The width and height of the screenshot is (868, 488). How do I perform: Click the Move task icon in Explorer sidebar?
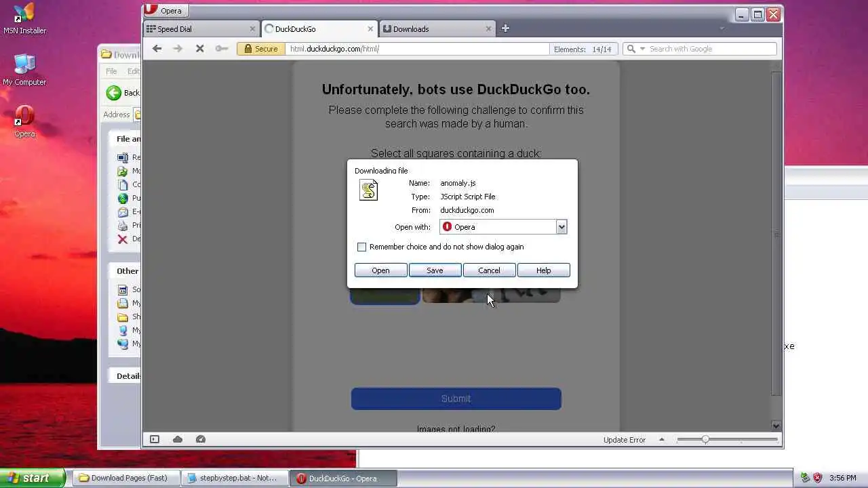[x=122, y=171]
